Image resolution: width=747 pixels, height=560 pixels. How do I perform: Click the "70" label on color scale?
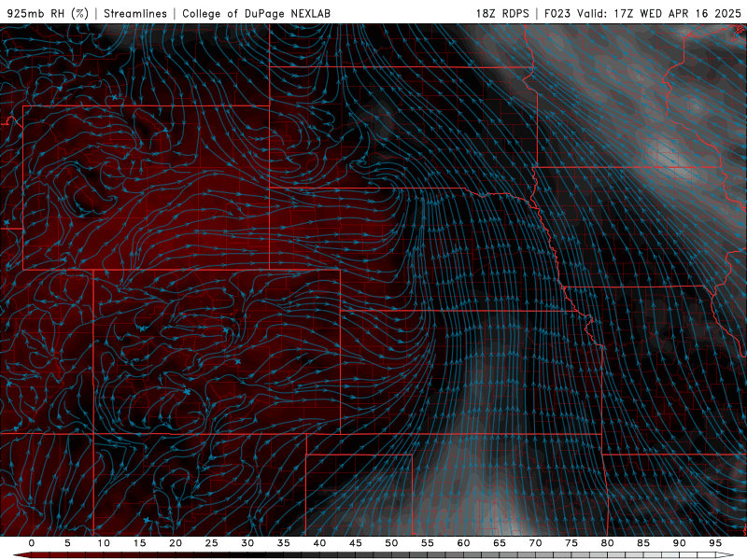[535, 543]
